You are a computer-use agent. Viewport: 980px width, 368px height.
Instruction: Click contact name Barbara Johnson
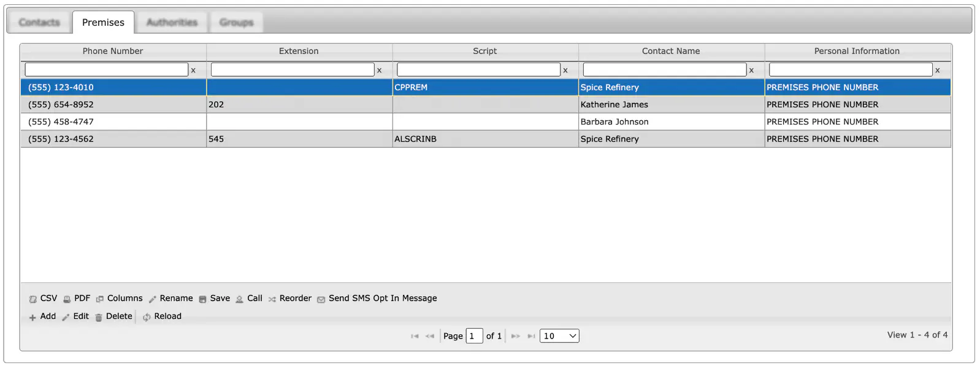click(614, 122)
